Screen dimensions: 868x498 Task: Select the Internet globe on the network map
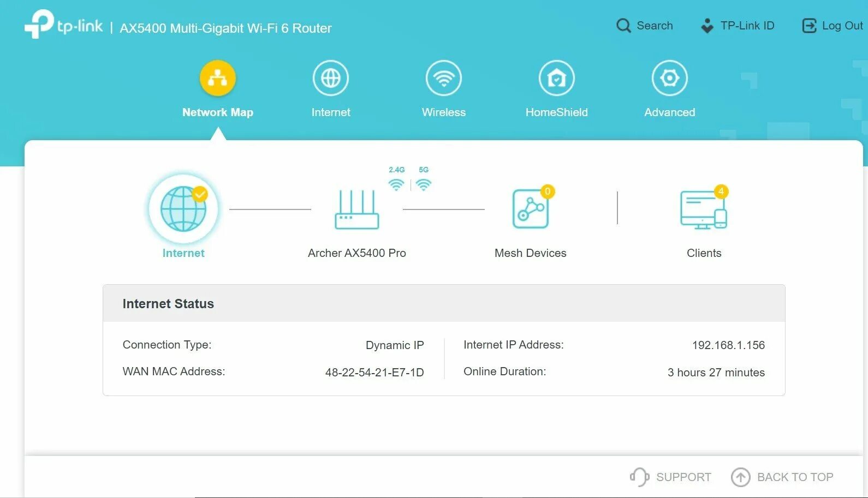tap(183, 209)
